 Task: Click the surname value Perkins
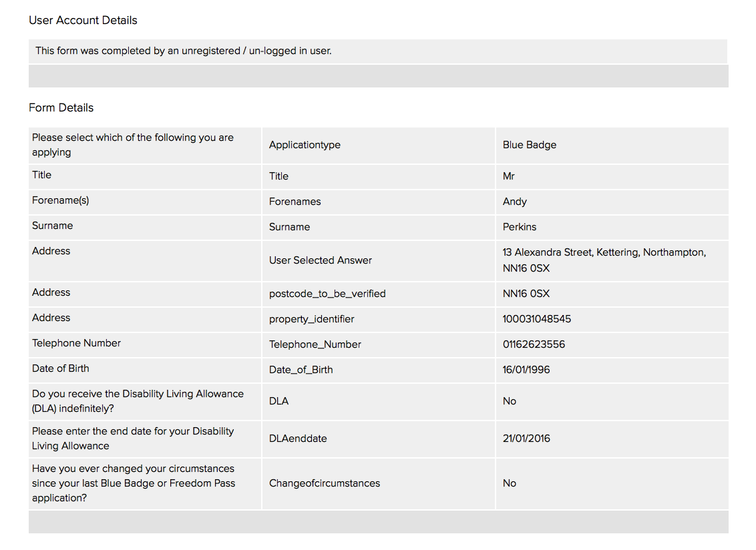click(519, 227)
